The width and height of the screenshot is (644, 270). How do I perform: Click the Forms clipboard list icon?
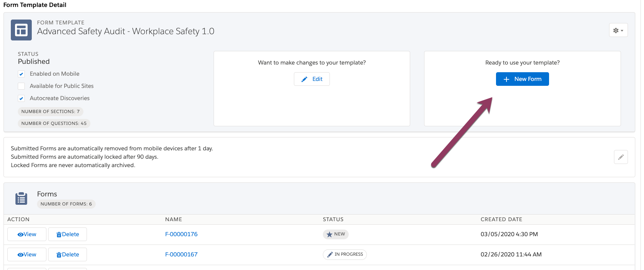point(21,198)
